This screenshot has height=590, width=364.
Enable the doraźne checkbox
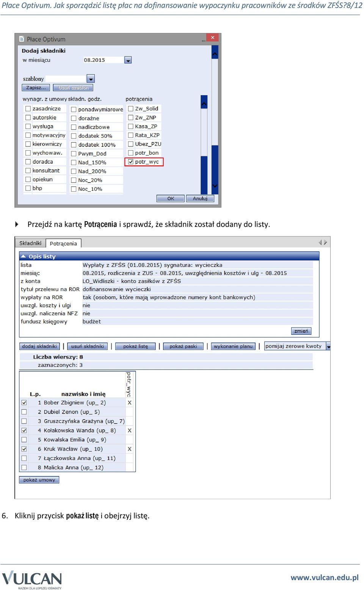[74, 118]
